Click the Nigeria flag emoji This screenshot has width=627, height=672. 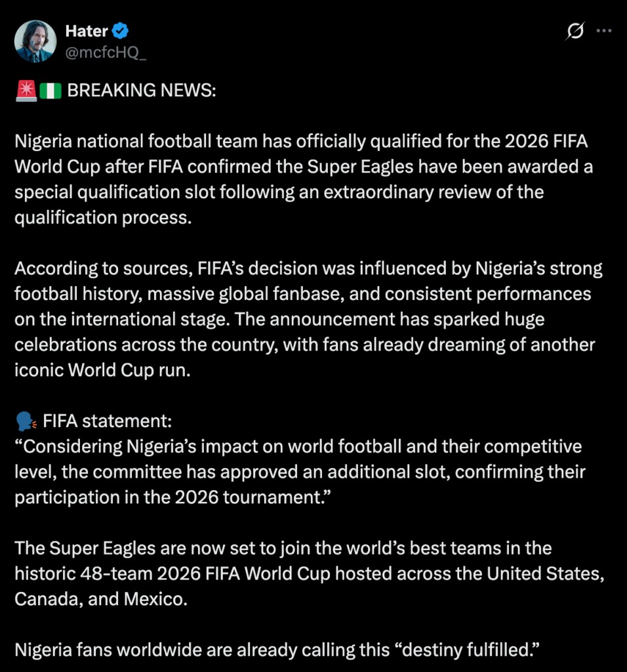[x=51, y=91]
